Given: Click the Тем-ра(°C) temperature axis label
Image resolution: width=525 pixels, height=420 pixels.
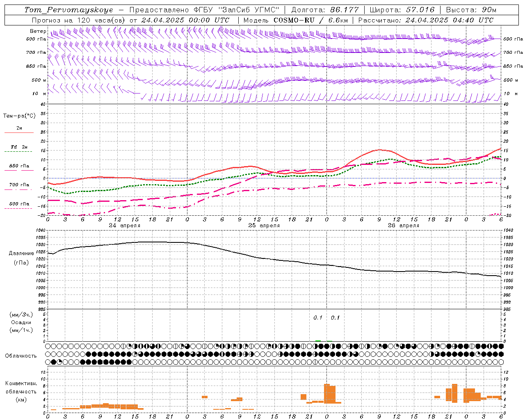Looking at the screenshot, I should [19, 116].
